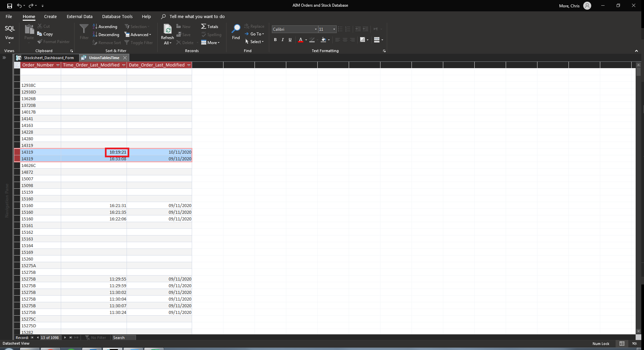Switch to Stocksheet_Dashboard_Form tab
Screen dimensions: 644x350
[46, 58]
